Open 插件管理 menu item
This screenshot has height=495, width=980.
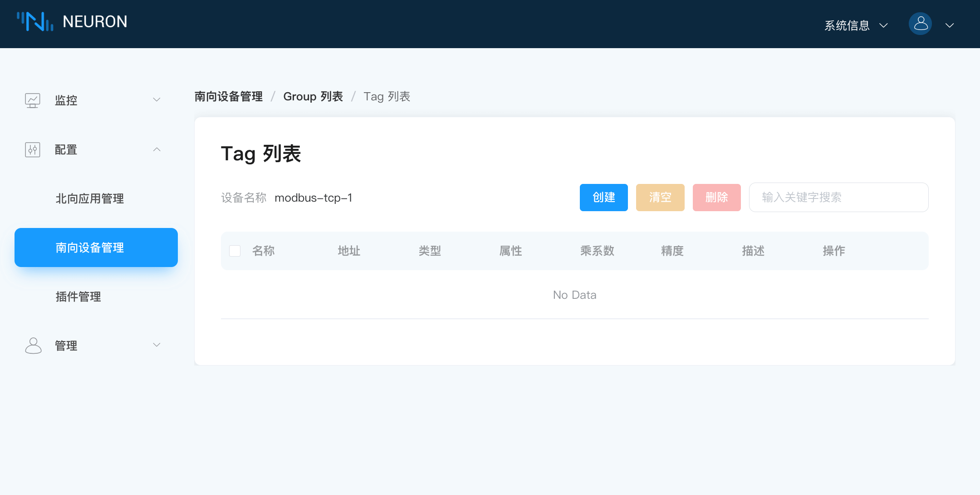[78, 297]
